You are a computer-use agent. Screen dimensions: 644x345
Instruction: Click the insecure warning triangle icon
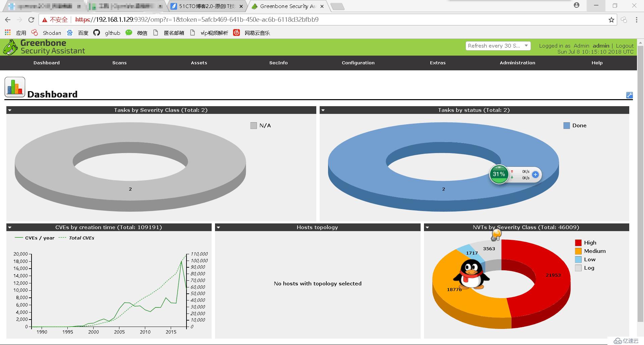click(x=45, y=20)
